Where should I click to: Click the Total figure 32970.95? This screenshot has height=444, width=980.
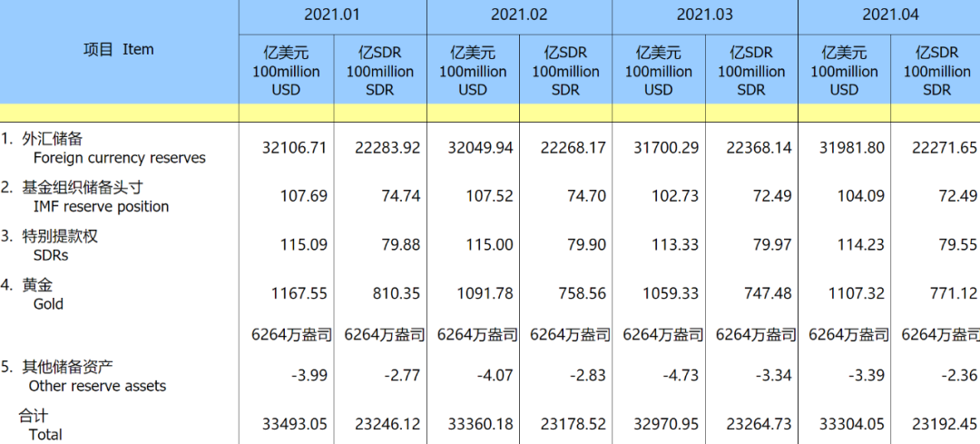666,425
